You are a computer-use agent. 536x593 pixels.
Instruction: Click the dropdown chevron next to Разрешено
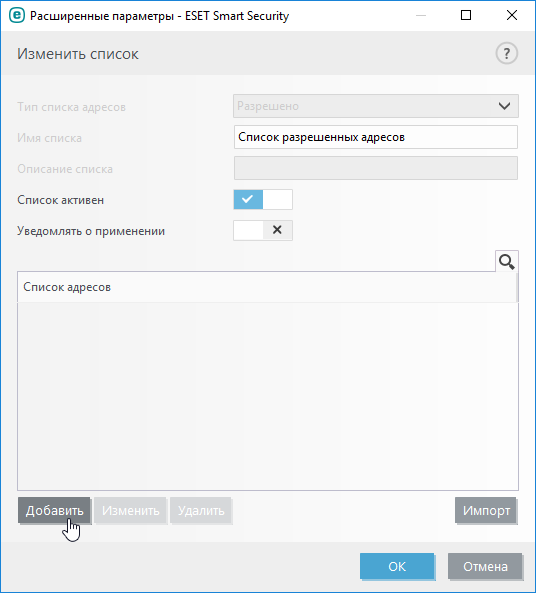click(504, 106)
